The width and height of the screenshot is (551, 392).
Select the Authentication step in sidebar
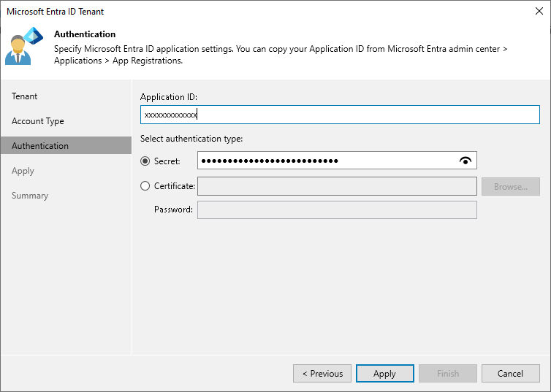coord(66,146)
